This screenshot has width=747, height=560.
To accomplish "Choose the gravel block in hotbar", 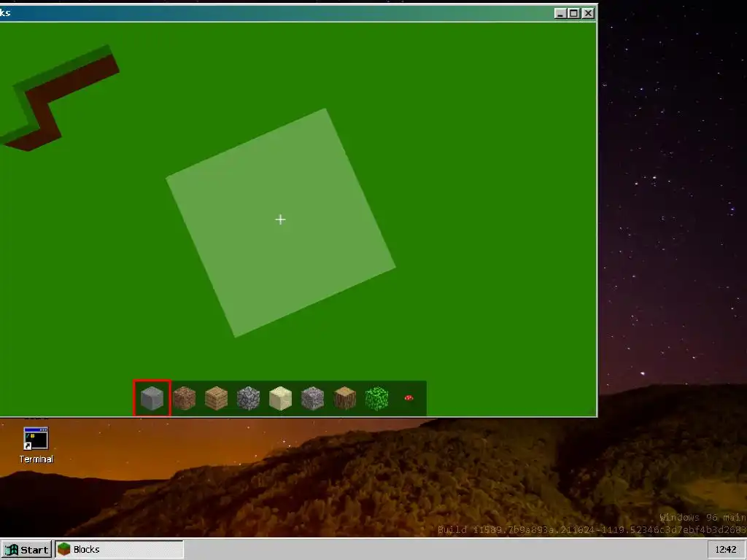I will [x=312, y=398].
